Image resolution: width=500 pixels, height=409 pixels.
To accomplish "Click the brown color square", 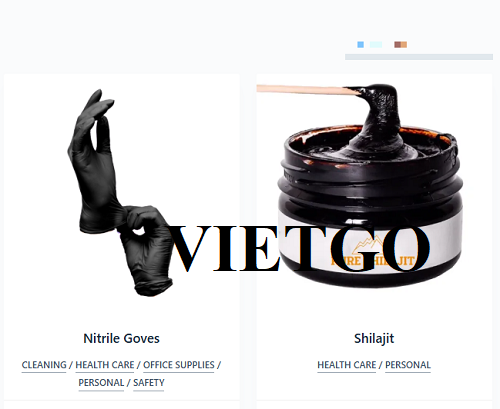I will click(x=397, y=45).
